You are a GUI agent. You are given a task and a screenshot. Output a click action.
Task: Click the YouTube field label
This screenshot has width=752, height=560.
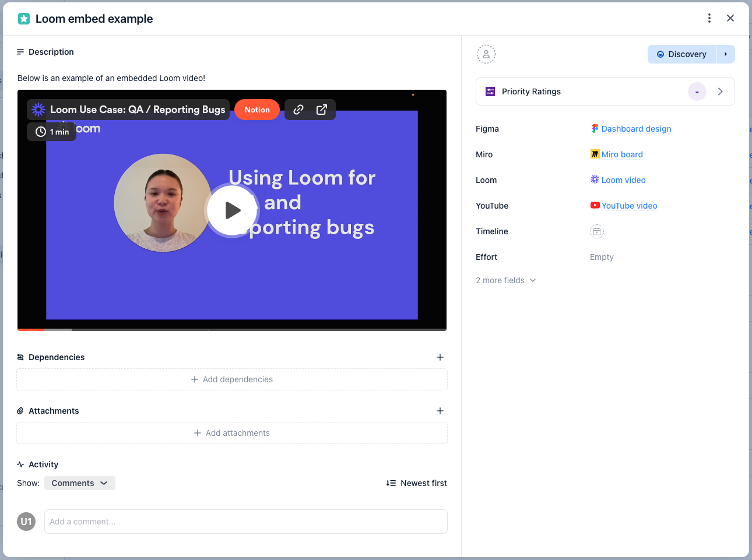492,206
